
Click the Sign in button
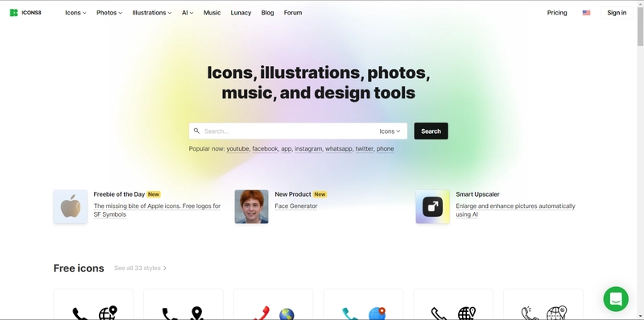[x=617, y=13]
